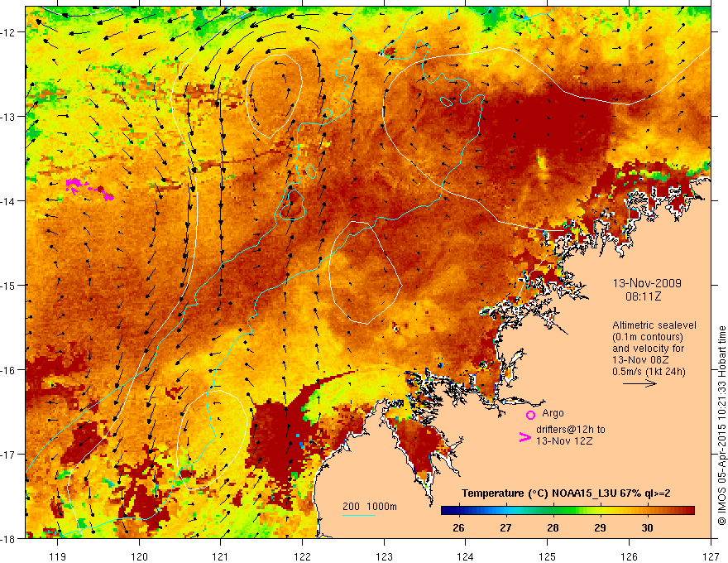
Task: Click latitude axis label -18
Action: tap(9, 539)
